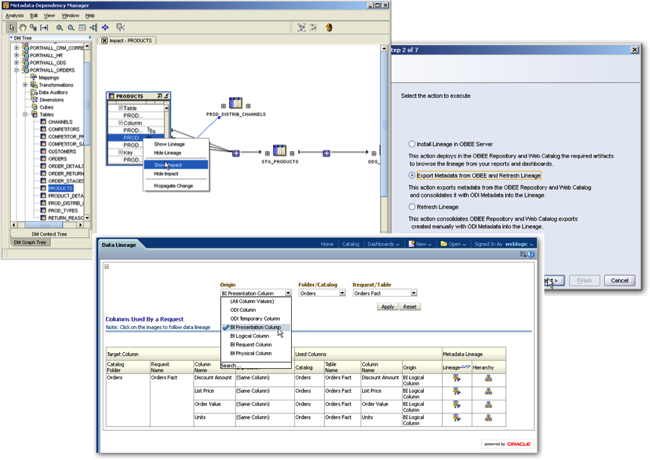
Task: Click hierarchy icon in List Price row
Action: click(488, 391)
